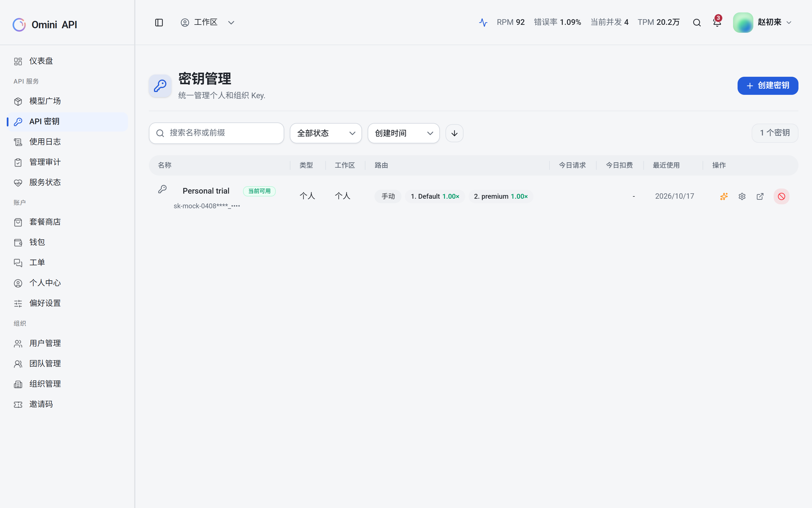Open 使用日志 sidebar item
The image size is (812, 508).
pos(67,142)
